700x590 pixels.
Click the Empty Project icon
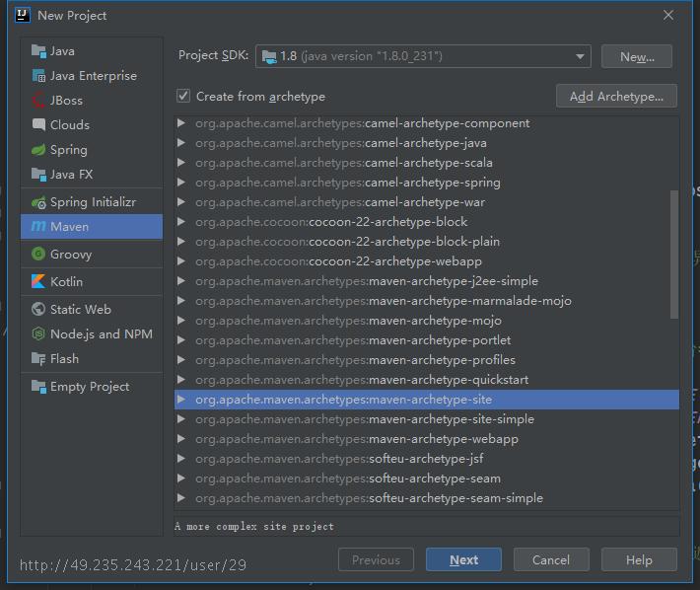click(38, 387)
